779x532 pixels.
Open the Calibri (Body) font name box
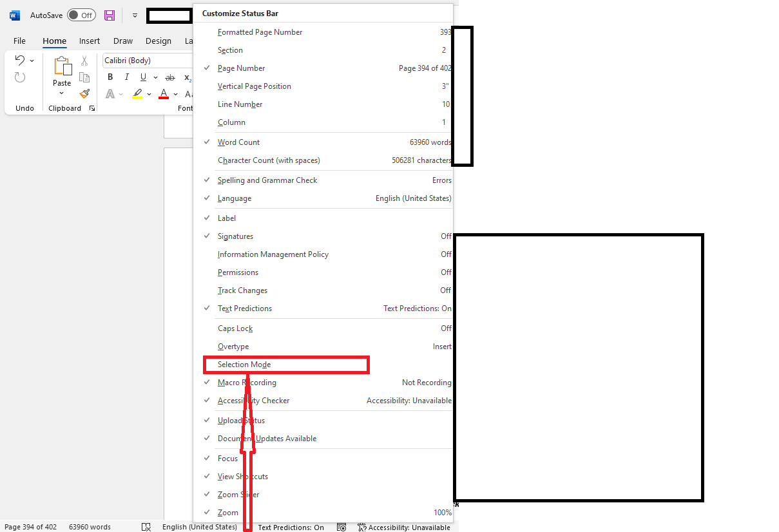(x=148, y=61)
